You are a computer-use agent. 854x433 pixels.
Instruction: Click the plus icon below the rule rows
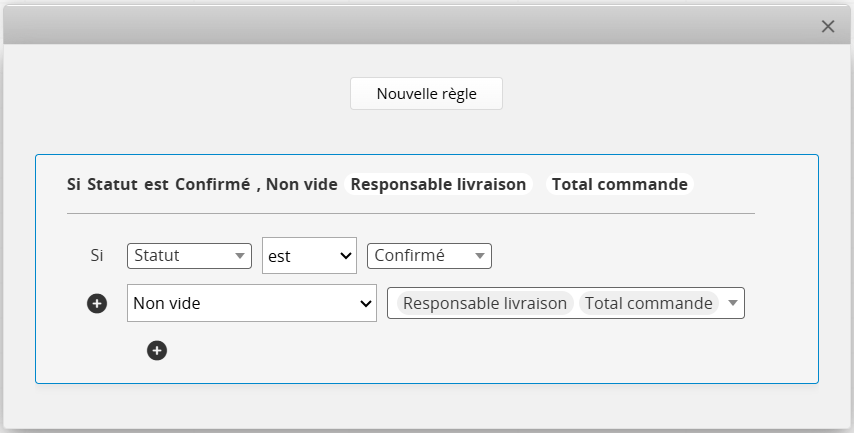[157, 350]
